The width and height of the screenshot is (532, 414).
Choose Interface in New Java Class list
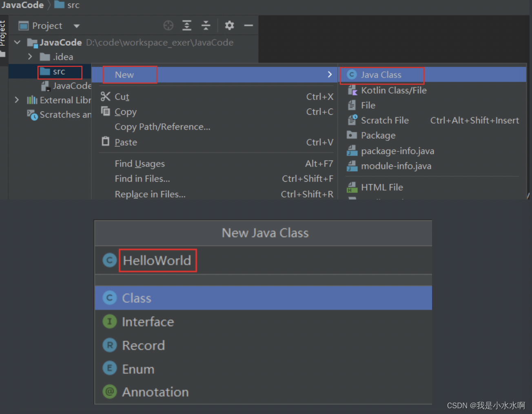pos(263,322)
